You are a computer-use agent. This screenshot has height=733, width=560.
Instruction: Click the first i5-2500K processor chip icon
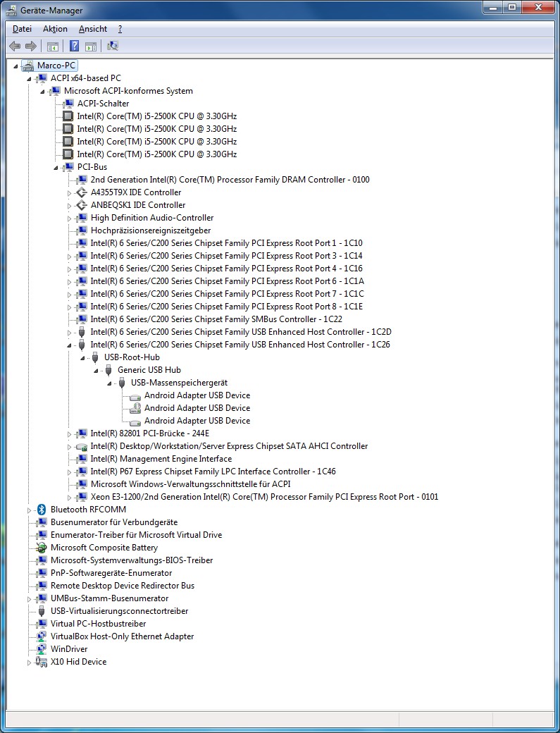[x=68, y=116]
